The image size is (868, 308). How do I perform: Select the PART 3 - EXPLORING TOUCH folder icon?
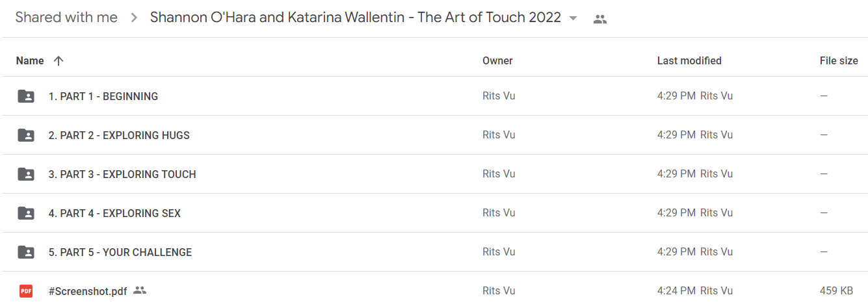[26, 174]
